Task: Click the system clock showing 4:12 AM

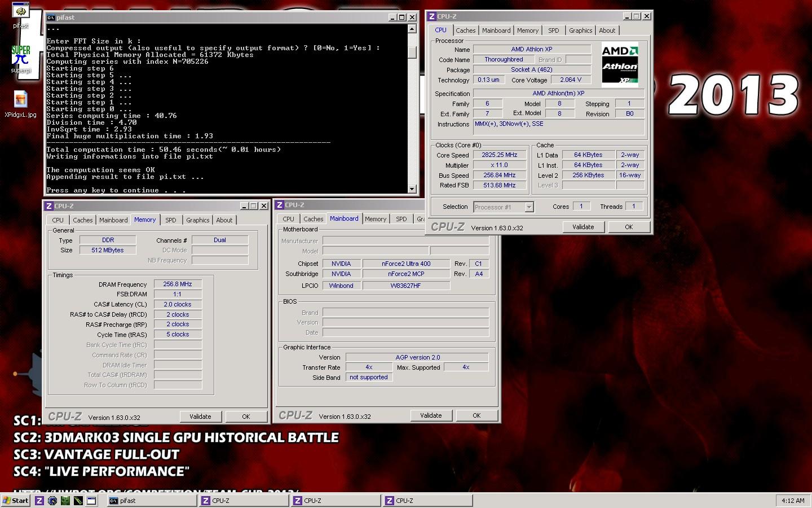Action: (x=793, y=501)
